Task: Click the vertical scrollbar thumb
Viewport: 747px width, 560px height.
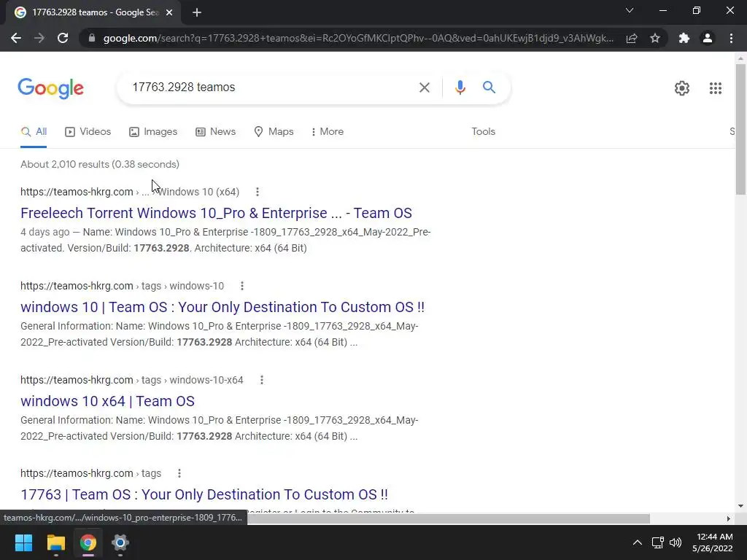Action: [740, 128]
